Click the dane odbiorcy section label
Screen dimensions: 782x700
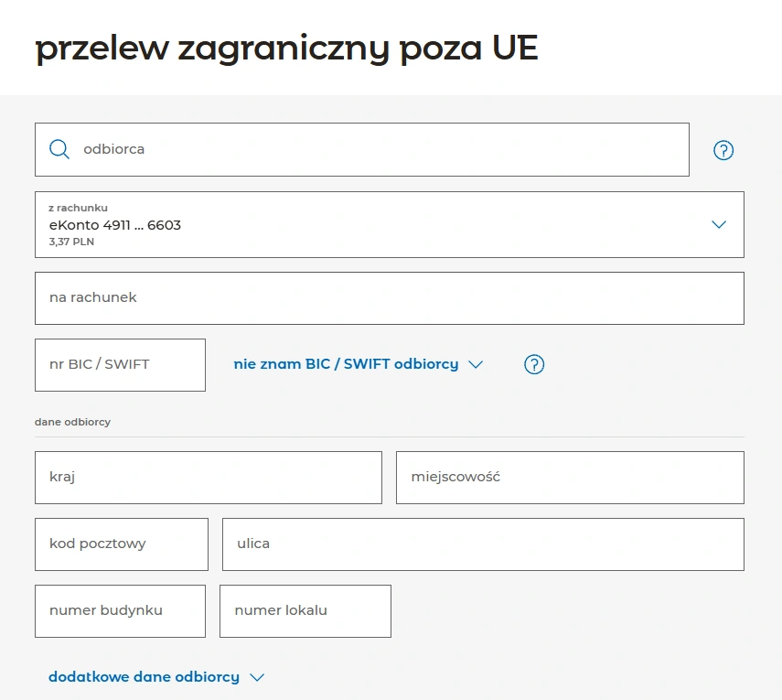(x=73, y=422)
